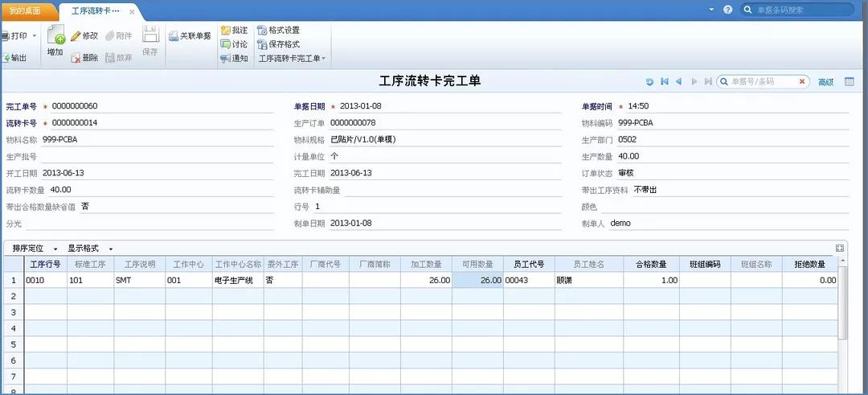The height and width of the screenshot is (395, 868).
Task: Open the top bar dropdown arrow
Action: pos(712,10)
